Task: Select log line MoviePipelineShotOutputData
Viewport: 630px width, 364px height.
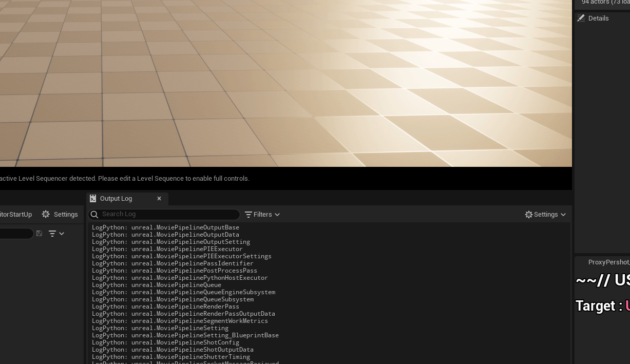Action: [173, 350]
